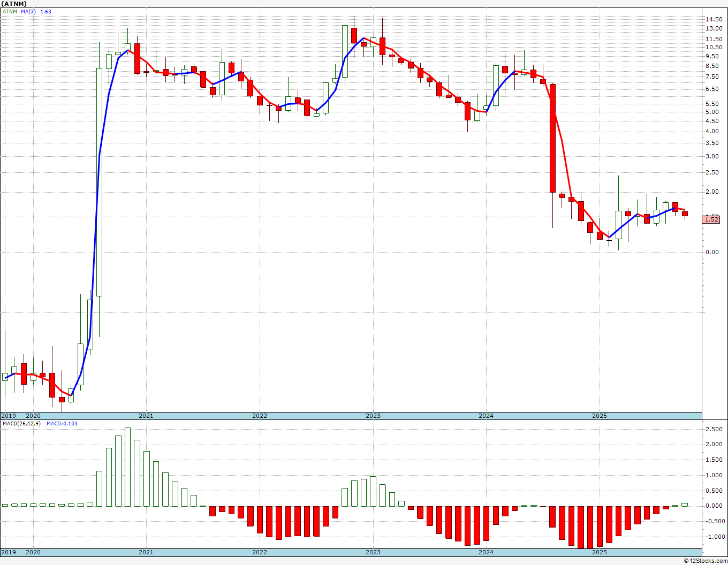Click the 2025 marker on price timeline
This screenshot has width=728, height=565.
(x=600, y=416)
